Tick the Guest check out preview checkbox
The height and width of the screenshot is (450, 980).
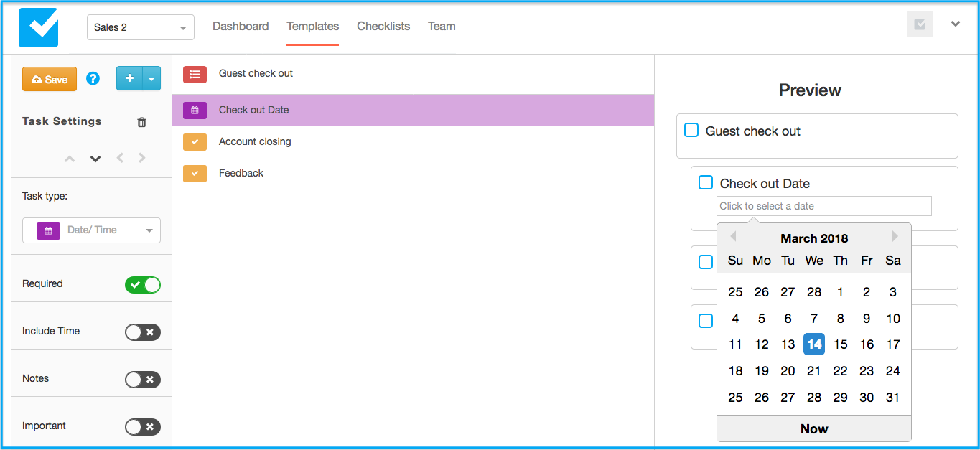click(x=691, y=131)
